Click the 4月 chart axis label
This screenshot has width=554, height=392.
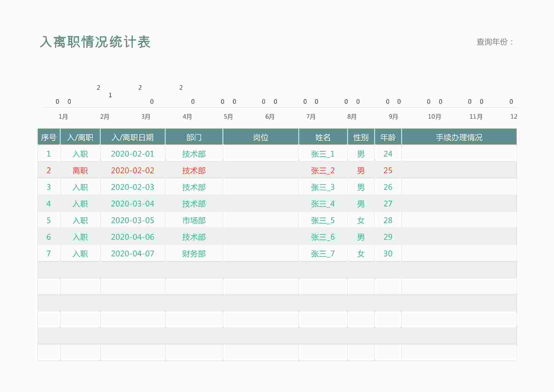pos(187,116)
